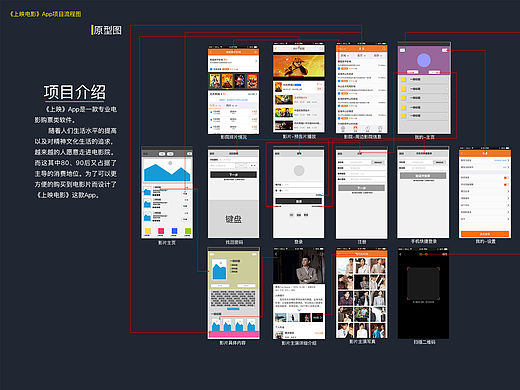Click black login button on 登录 screen
This screenshot has height=390, width=520.
click(x=299, y=201)
